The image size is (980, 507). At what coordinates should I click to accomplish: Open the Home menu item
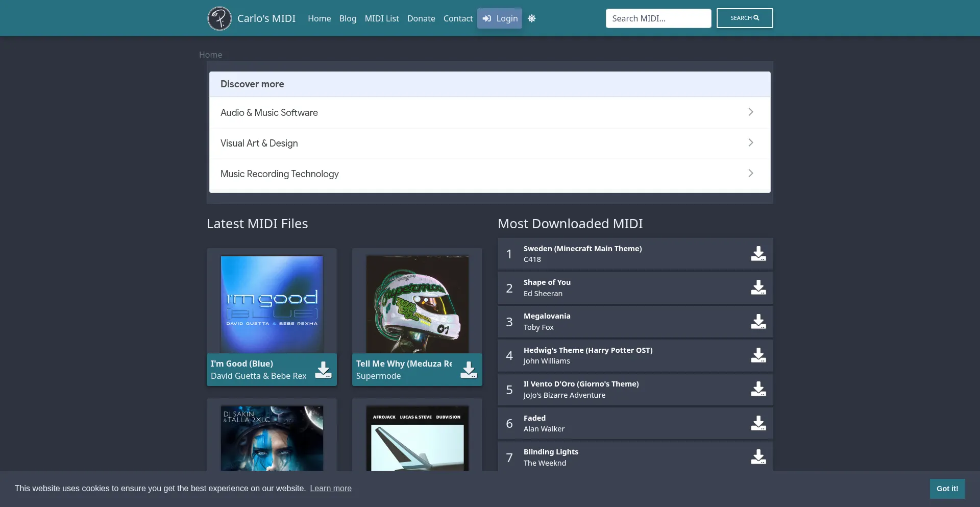320,18
